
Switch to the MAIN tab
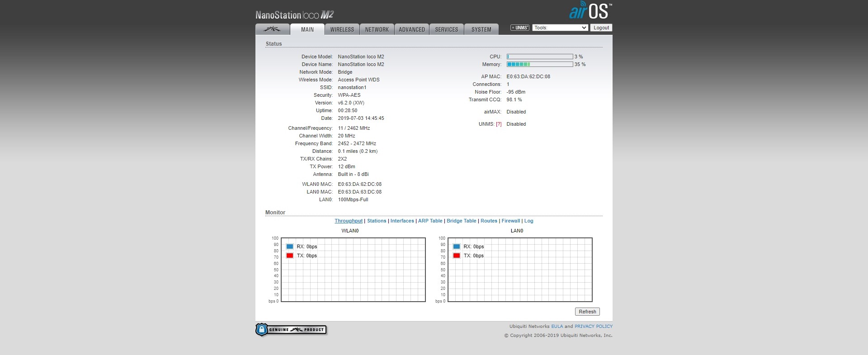[307, 29]
